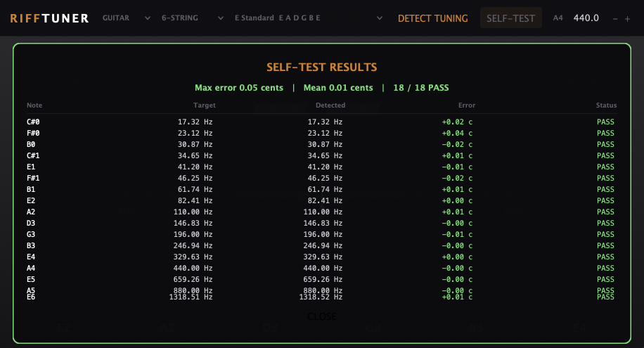644x348 pixels.
Task: Select the A4 note row label in table
Action: [x=31, y=268]
